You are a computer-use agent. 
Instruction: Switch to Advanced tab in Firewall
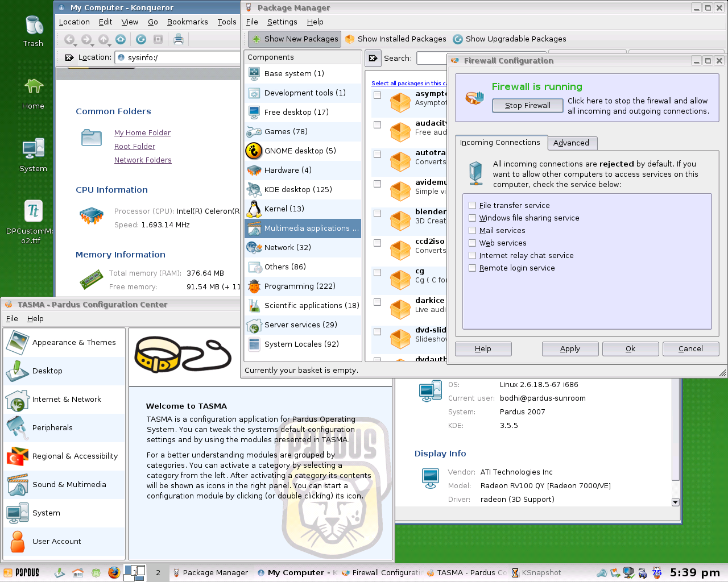[572, 143]
